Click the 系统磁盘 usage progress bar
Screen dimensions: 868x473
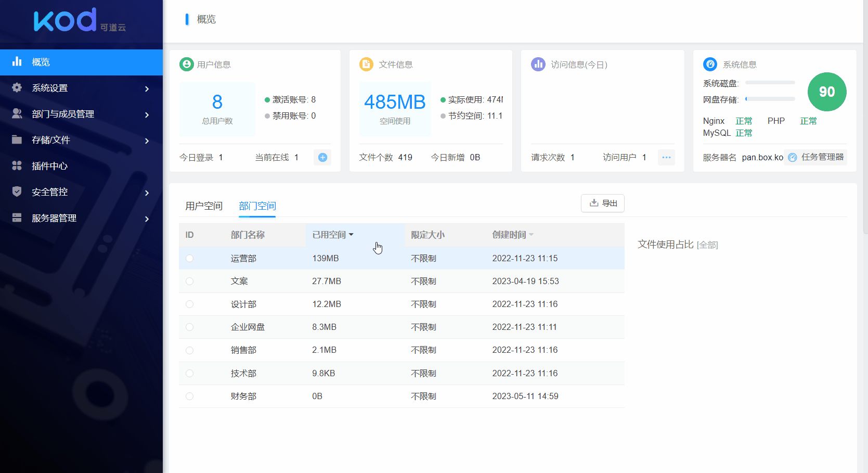point(770,83)
